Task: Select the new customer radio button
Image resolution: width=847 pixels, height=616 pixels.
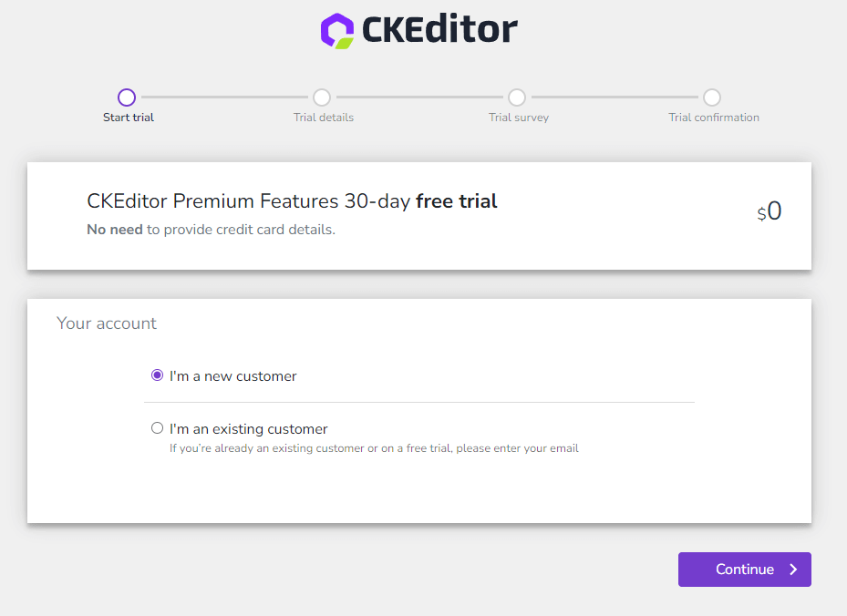Action: point(158,375)
